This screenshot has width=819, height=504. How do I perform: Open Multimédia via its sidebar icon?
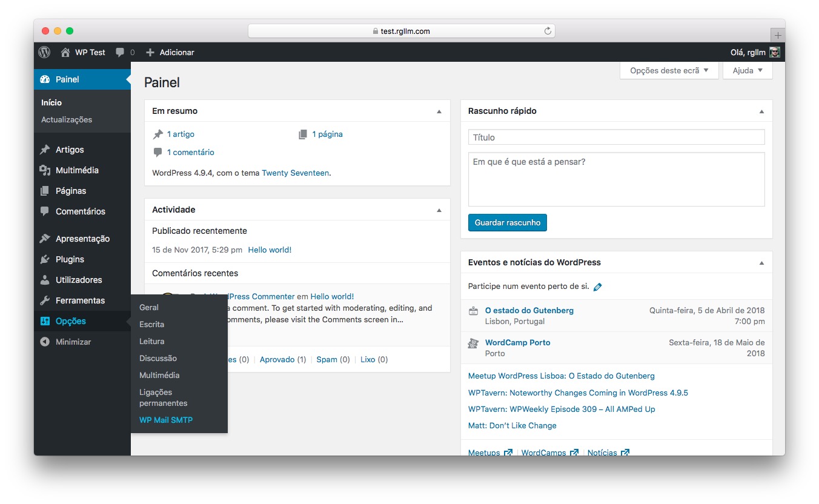[x=45, y=170]
